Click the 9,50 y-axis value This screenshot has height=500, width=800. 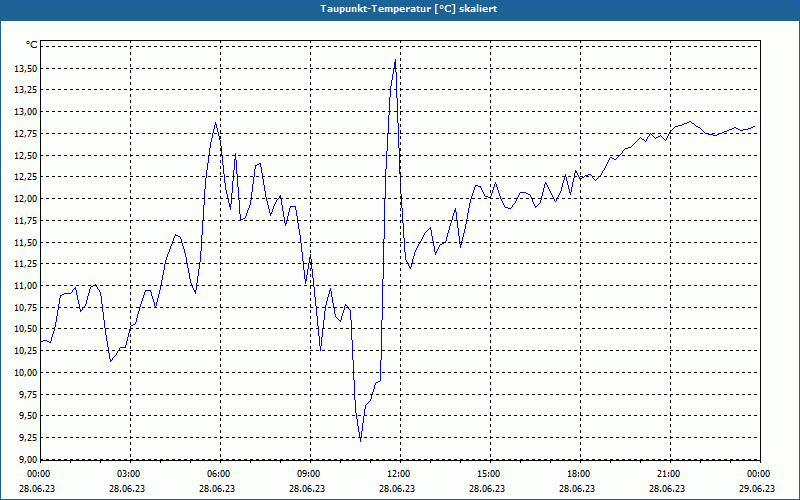click(x=29, y=416)
